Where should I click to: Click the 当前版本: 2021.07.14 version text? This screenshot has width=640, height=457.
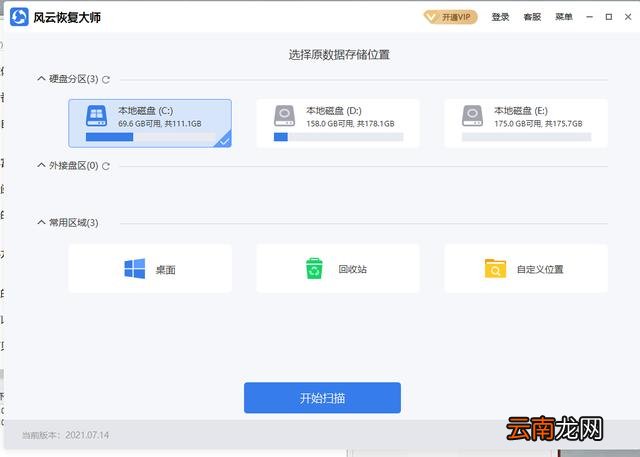(65, 435)
